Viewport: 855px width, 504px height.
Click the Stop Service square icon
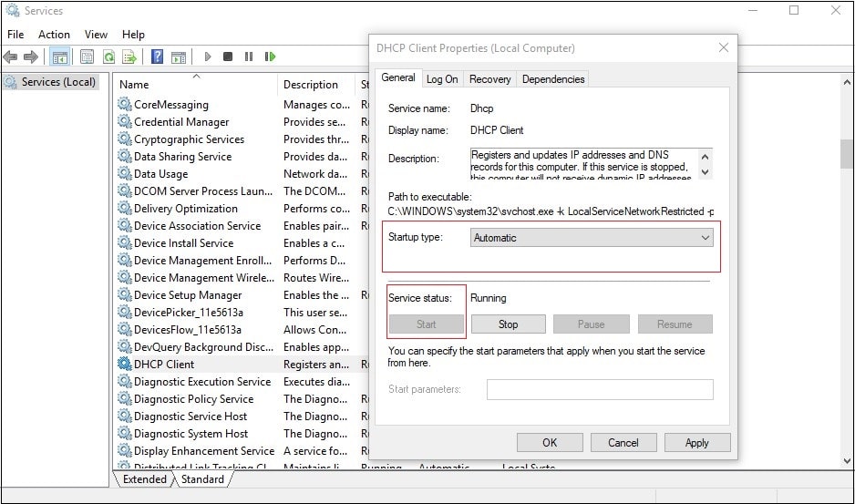[228, 57]
